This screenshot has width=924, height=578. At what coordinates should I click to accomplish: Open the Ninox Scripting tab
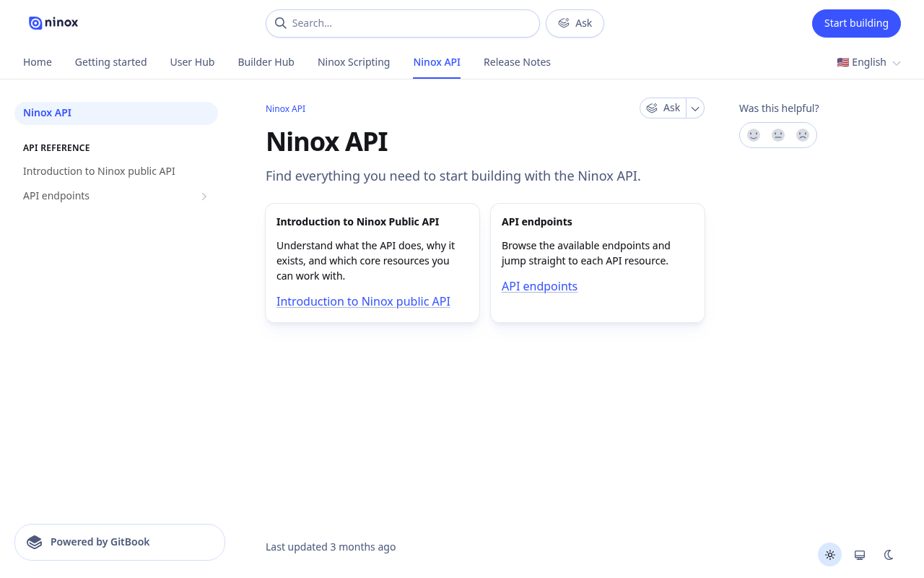pyautogui.click(x=354, y=62)
